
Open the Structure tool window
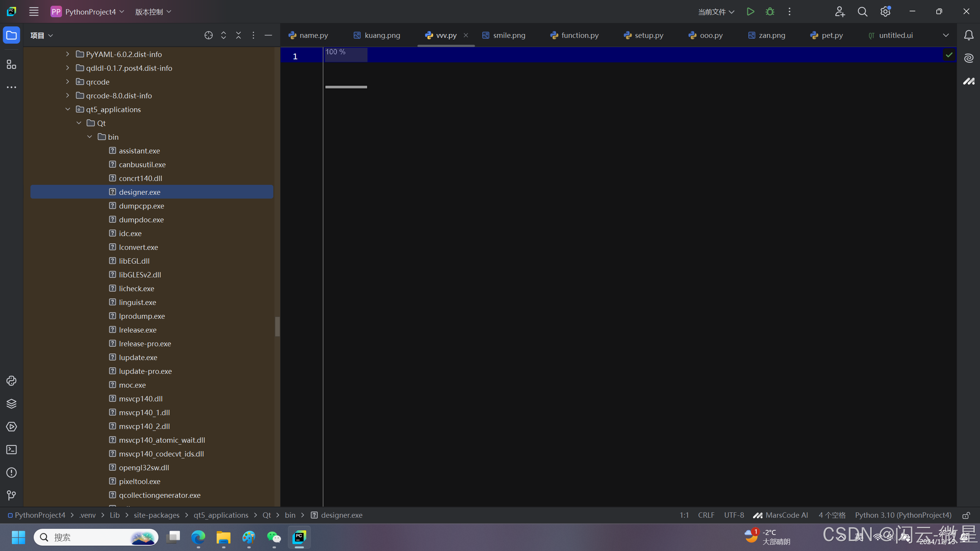tap(11, 64)
